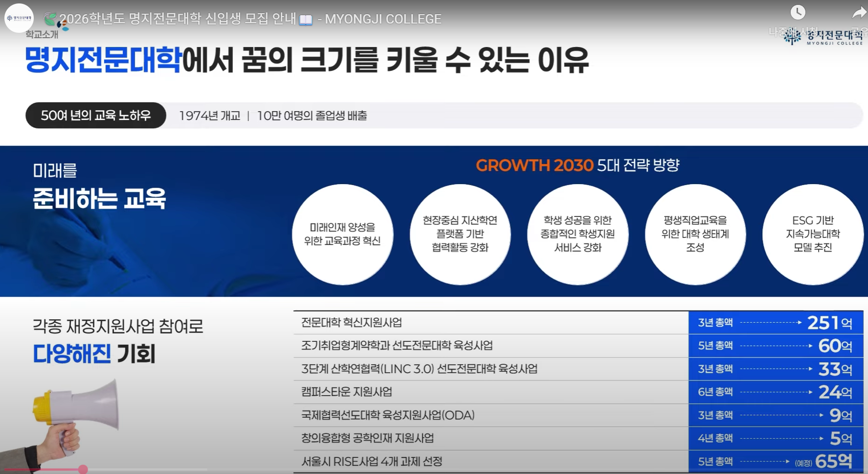Screen dimensions: 868x474
Task: Click the '6년 총액' label
Action: 715,392
